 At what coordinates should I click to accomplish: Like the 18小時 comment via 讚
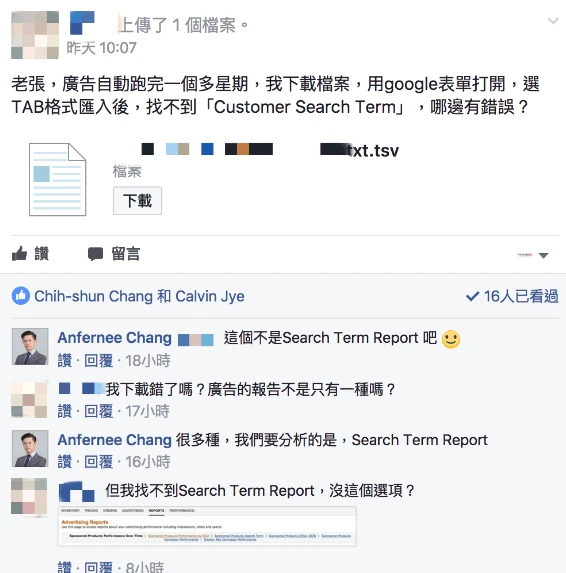[x=65, y=361]
